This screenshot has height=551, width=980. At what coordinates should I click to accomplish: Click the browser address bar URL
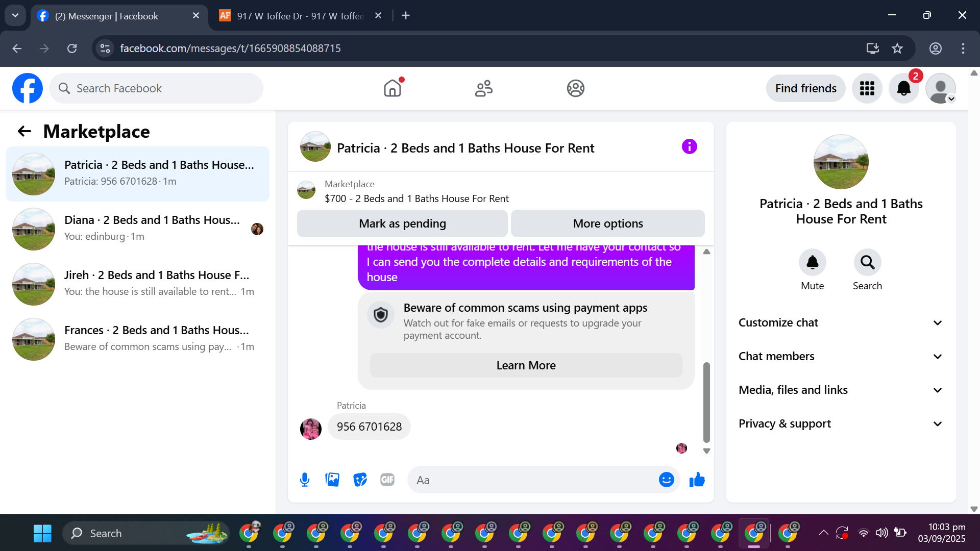[230, 48]
